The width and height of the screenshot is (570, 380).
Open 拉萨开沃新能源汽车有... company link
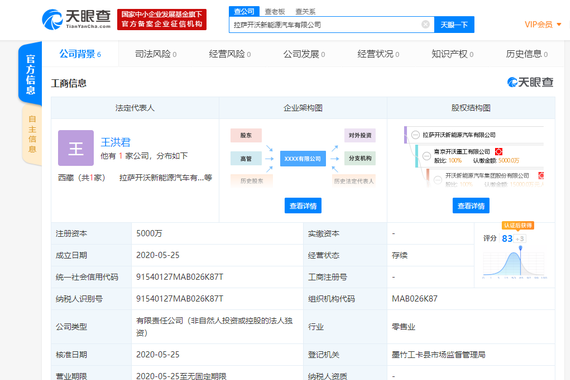pos(165,177)
